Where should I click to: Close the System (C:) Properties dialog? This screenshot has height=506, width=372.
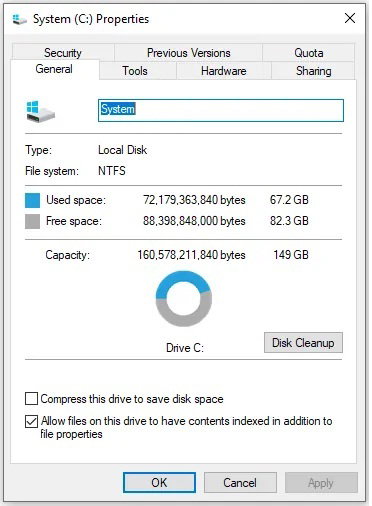coord(350,18)
